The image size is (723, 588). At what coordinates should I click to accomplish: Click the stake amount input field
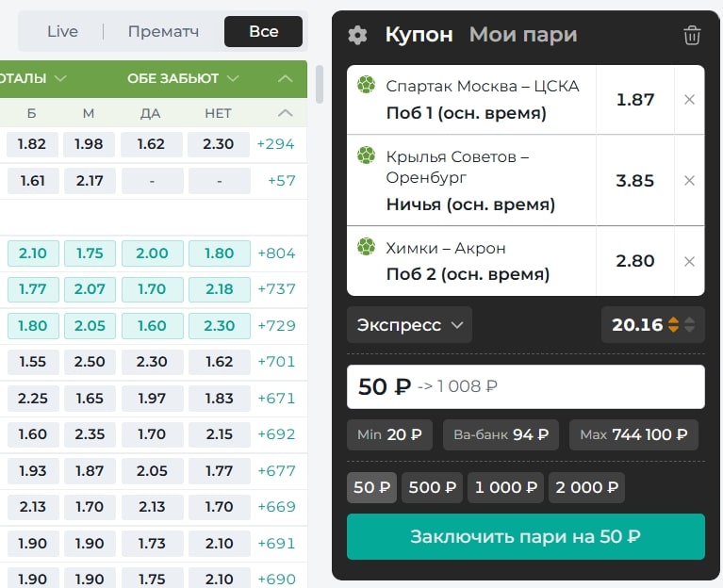point(526,386)
